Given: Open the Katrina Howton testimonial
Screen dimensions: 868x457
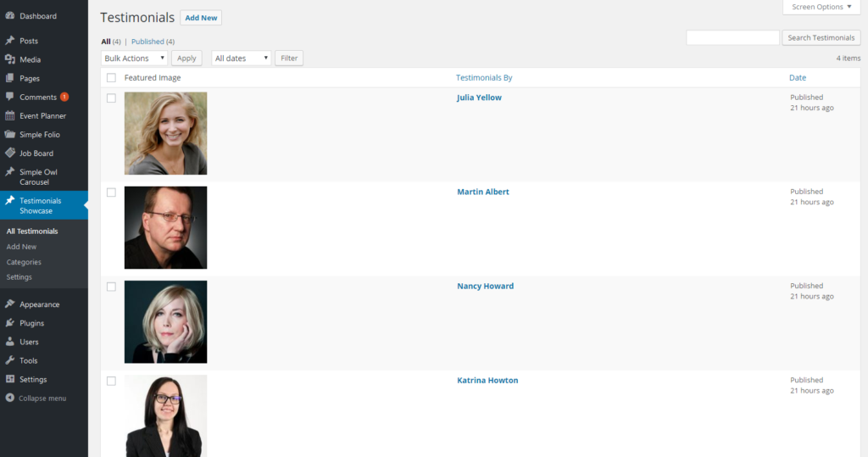Looking at the screenshot, I should (x=487, y=380).
